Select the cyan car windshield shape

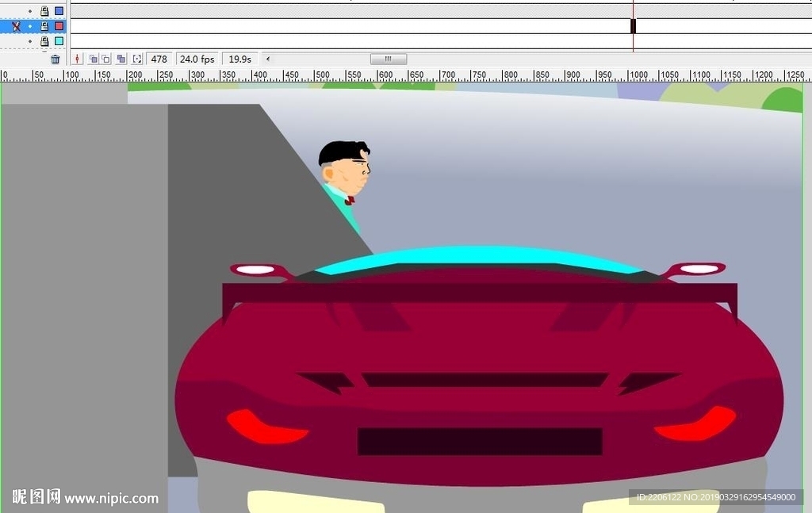[x=479, y=258]
